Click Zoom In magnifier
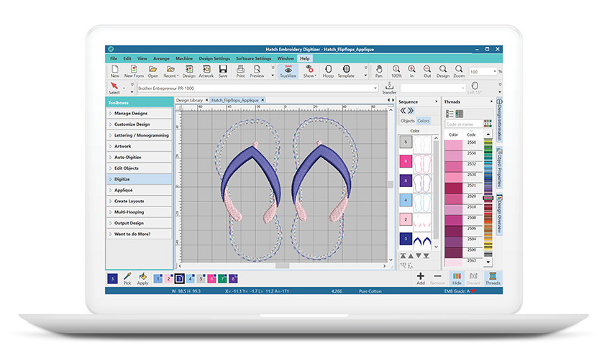This screenshot has height=364, width=607. pos(412,70)
